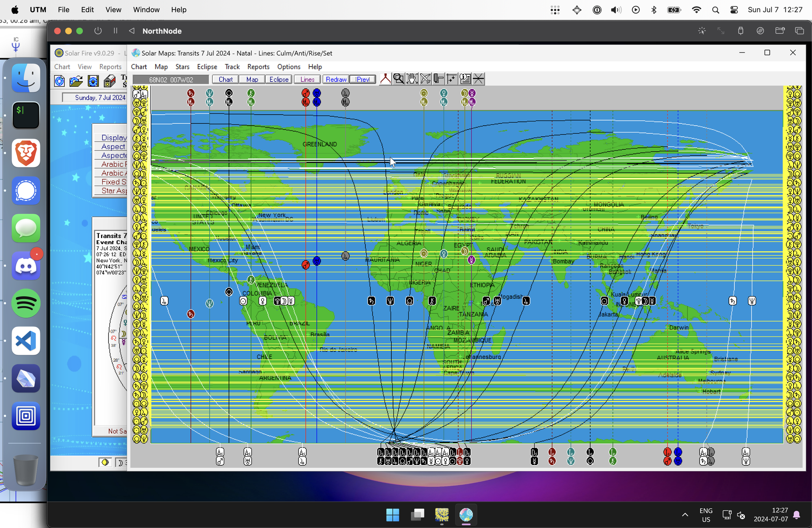Click the dark red Saturn MC marker at top
The height and width of the screenshot is (528, 812).
coord(191,97)
